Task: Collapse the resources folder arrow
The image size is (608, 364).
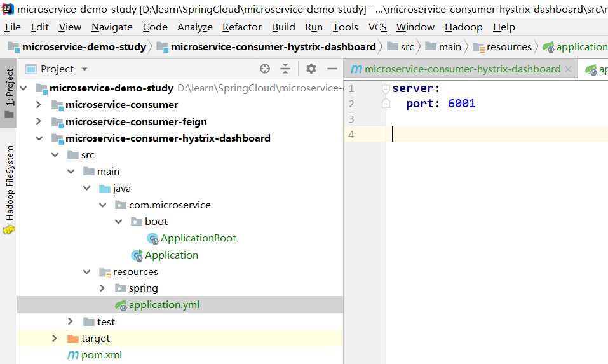Action: pyautogui.click(x=87, y=272)
